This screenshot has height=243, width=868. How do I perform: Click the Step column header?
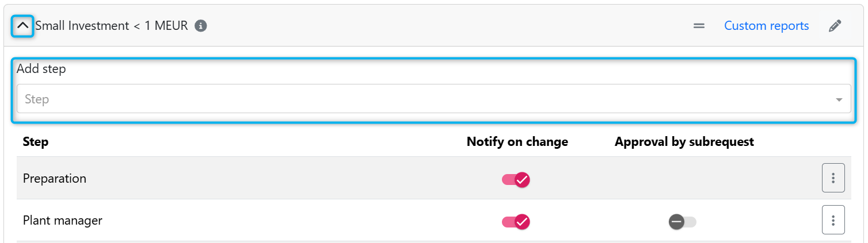(x=36, y=142)
